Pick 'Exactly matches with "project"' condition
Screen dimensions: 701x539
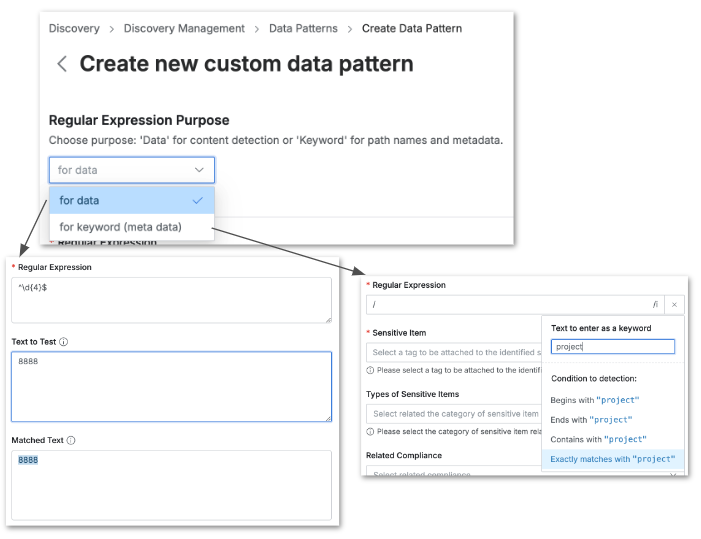pyautogui.click(x=612, y=459)
